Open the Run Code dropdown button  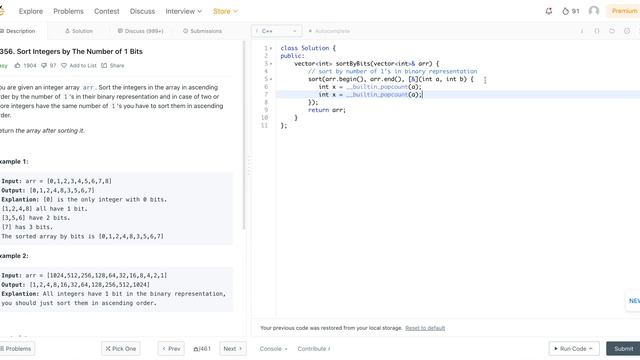(574, 349)
